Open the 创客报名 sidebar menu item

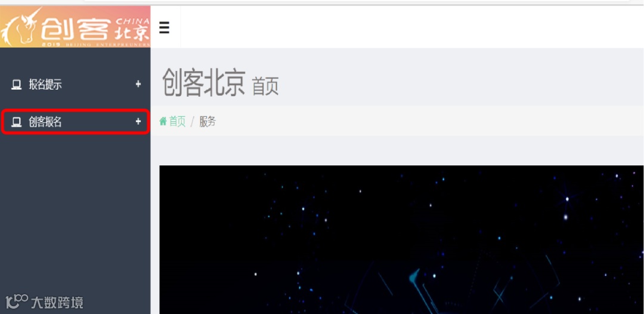pyautogui.click(x=75, y=122)
